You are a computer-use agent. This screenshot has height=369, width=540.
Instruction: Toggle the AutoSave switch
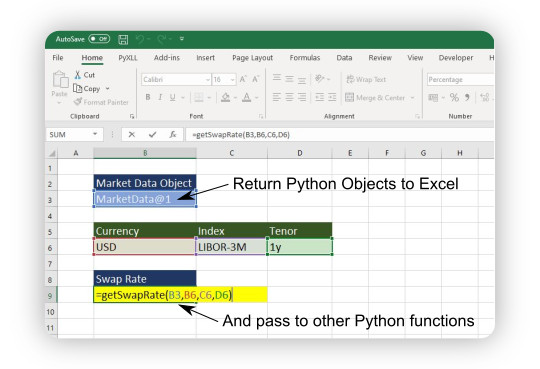(x=99, y=39)
